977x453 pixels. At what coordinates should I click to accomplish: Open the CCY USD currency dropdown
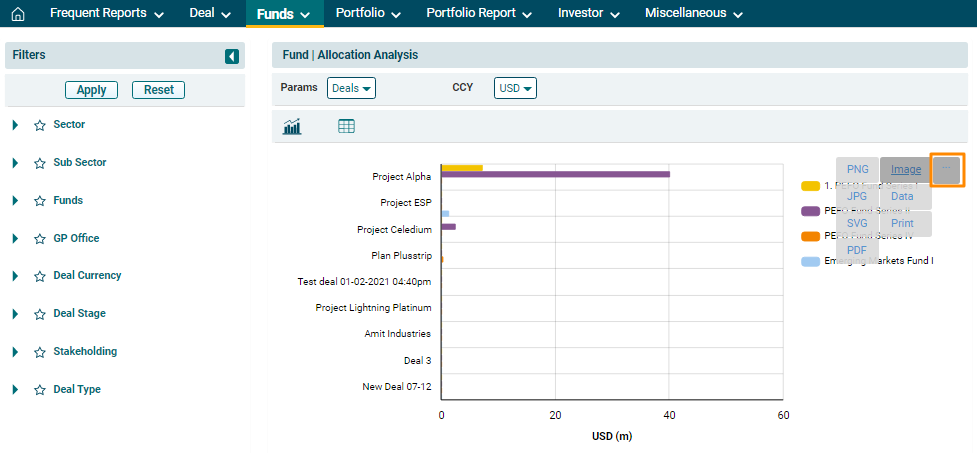pyautogui.click(x=515, y=88)
